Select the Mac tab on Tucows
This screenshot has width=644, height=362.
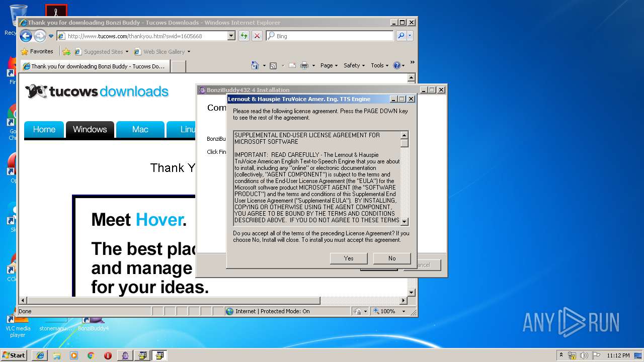click(140, 129)
